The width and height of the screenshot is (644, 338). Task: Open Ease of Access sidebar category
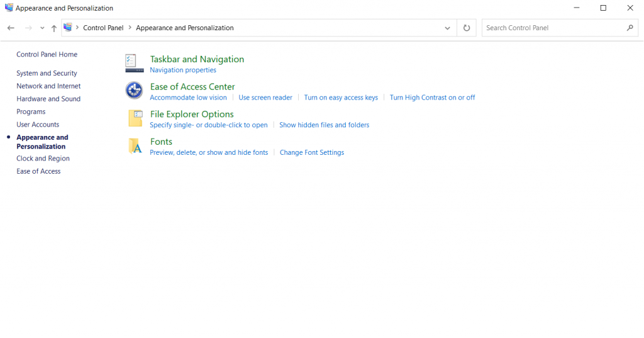tap(38, 171)
